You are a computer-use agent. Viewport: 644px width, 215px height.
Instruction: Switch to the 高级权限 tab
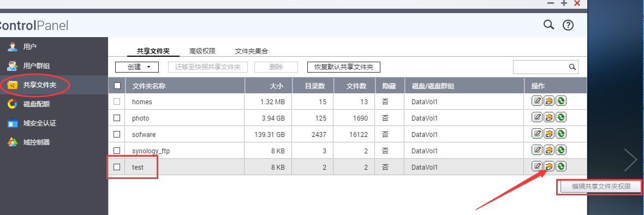tap(202, 51)
